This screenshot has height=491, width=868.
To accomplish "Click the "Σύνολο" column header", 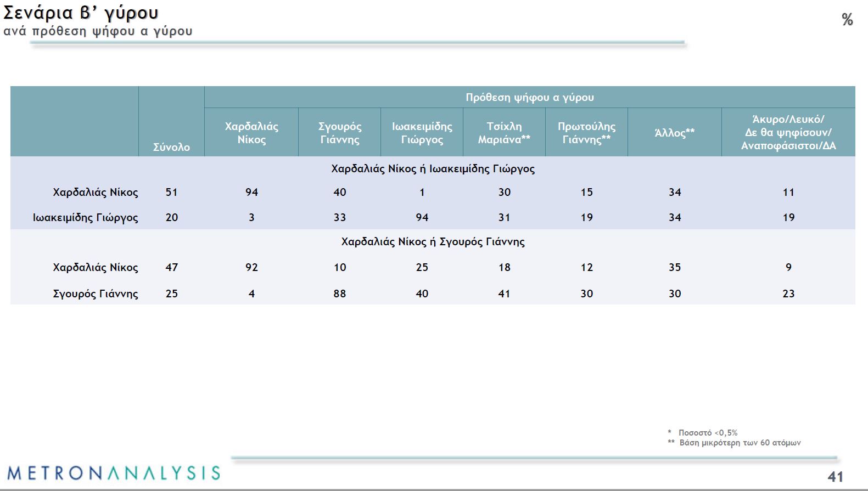I will [x=171, y=147].
